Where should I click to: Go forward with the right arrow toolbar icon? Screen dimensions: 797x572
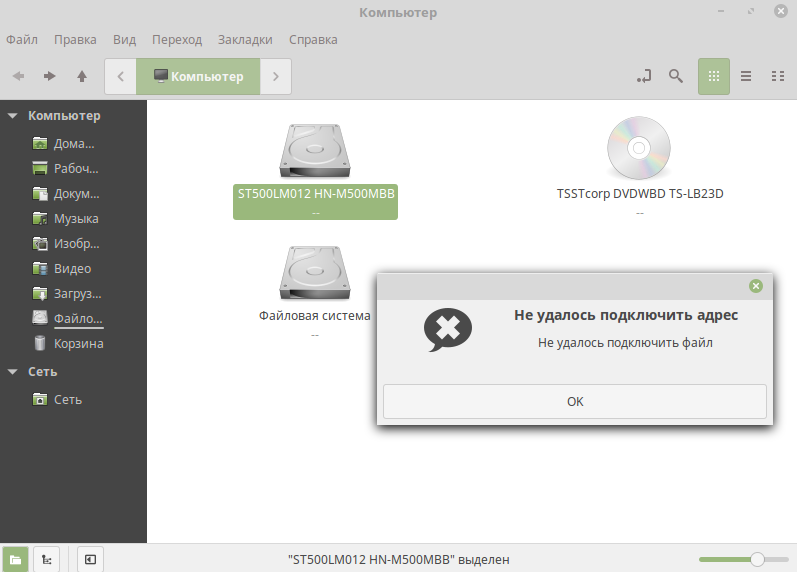tap(49, 76)
